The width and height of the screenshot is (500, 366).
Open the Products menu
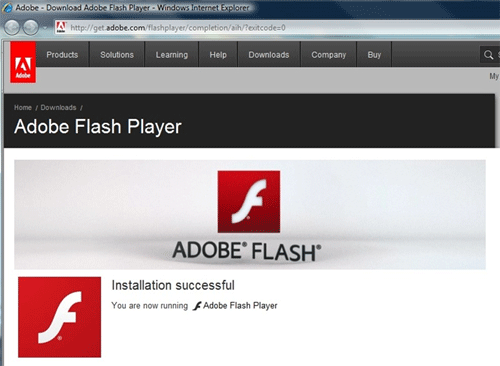pyautogui.click(x=62, y=55)
